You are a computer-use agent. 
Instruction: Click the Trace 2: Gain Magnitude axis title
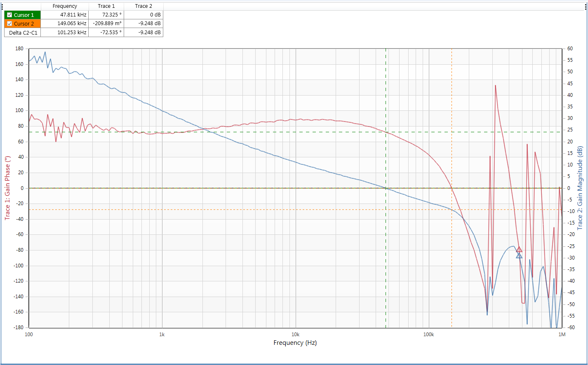click(x=580, y=188)
